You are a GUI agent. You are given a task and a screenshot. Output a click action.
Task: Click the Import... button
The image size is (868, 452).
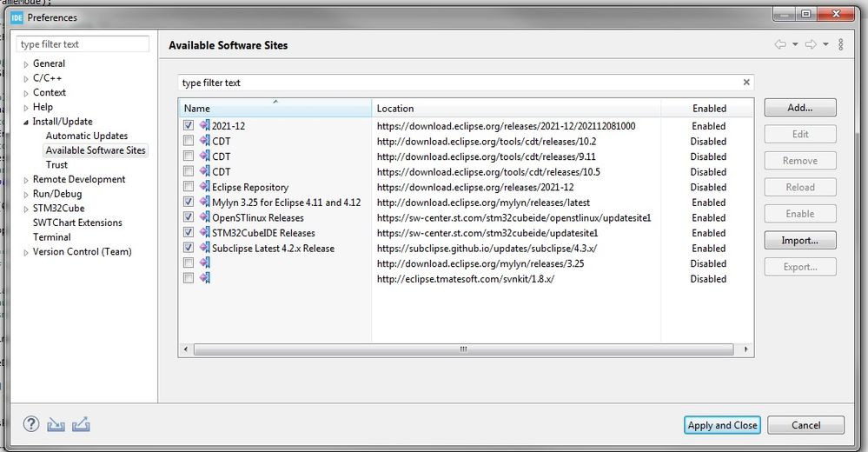[x=800, y=241]
